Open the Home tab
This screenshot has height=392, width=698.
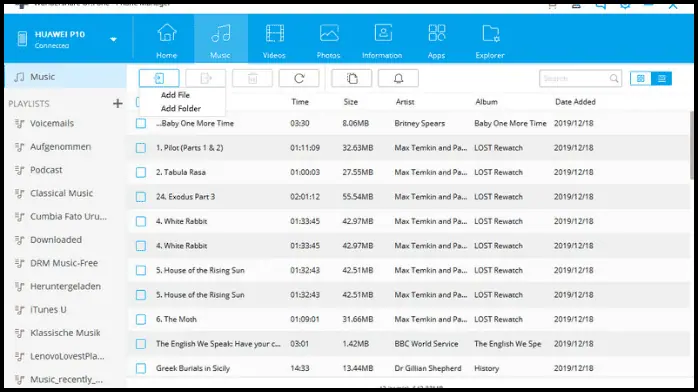[x=167, y=40]
